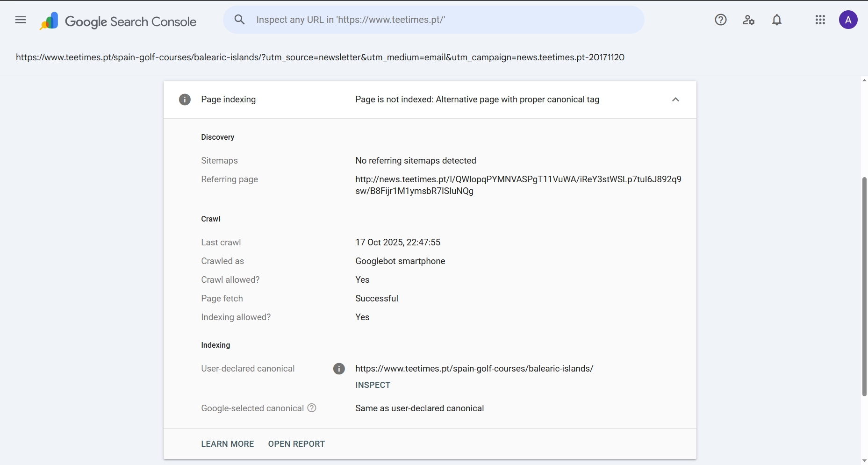
Task: Open the Page indexing report
Action: [296, 444]
